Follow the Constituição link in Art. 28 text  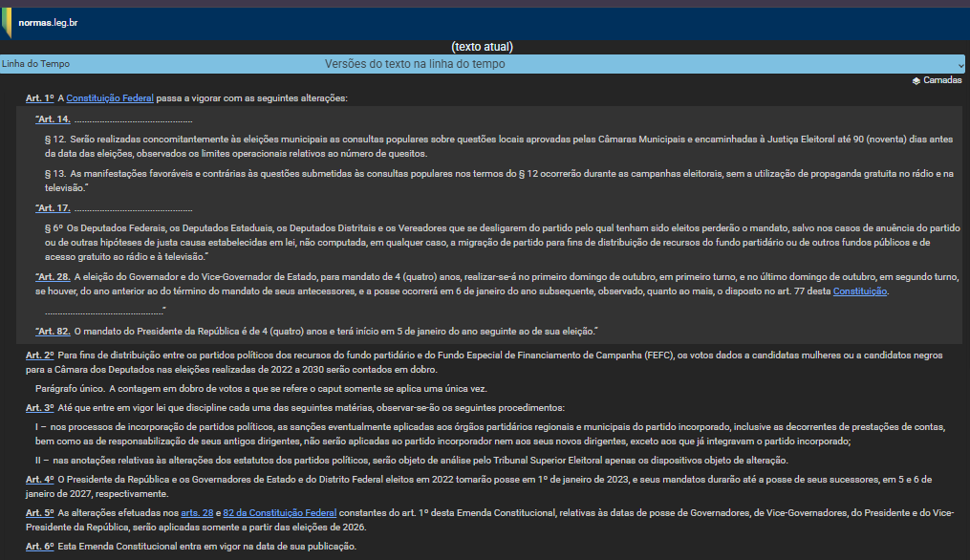[860, 291]
